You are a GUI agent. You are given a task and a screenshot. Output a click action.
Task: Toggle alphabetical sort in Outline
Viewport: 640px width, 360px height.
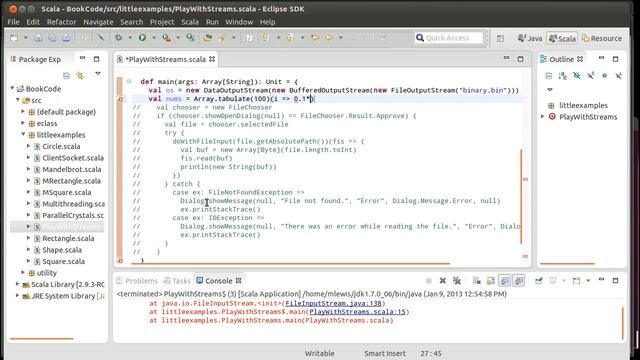tap(563, 76)
